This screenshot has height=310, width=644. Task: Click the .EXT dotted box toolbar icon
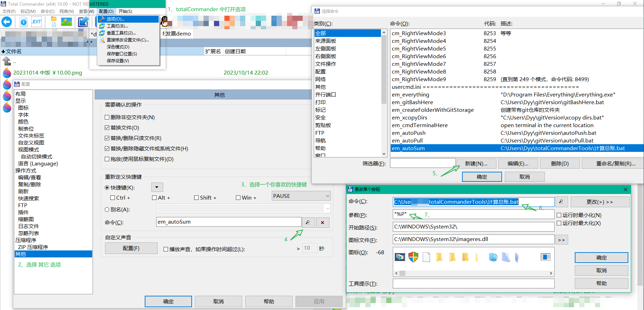click(x=37, y=22)
